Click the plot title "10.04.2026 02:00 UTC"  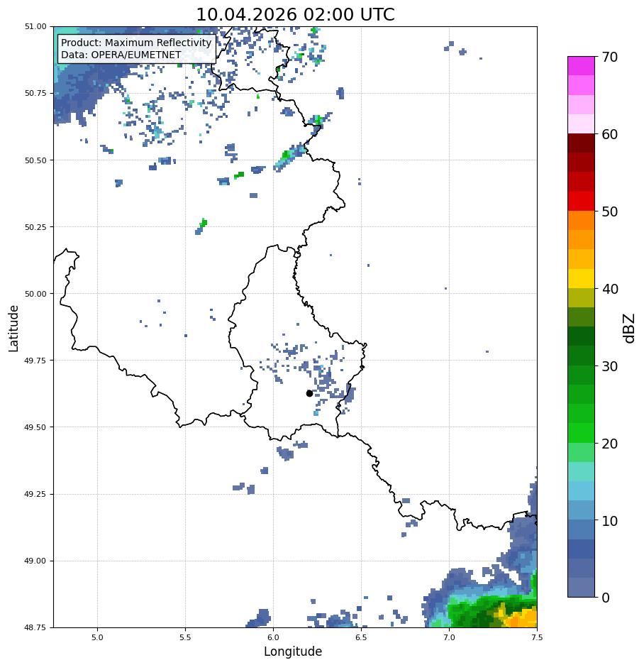295,14
